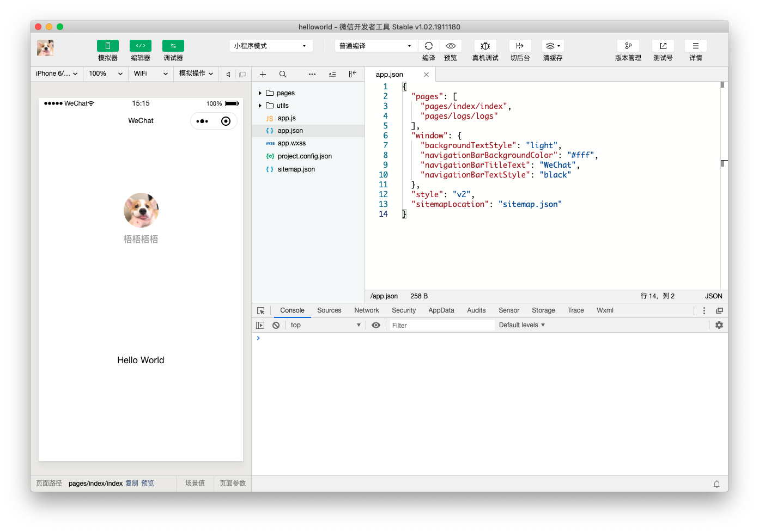
Task: Click the Hello World text in simulator
Action: pyautogui.click(x=141, y=360)
